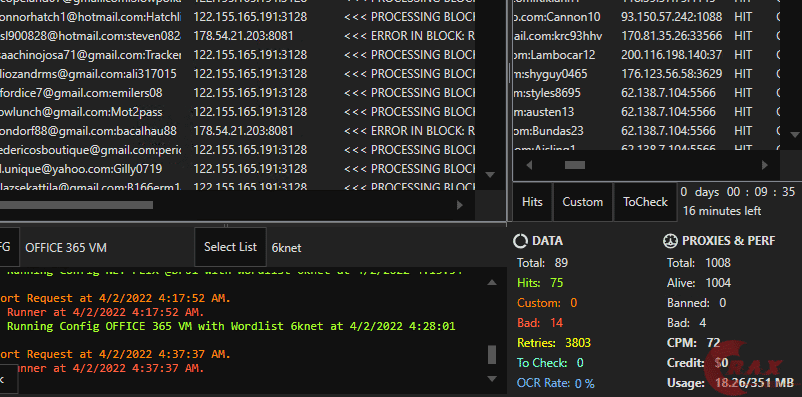Click the Bad: 14 data statistic

click(540, 323)
